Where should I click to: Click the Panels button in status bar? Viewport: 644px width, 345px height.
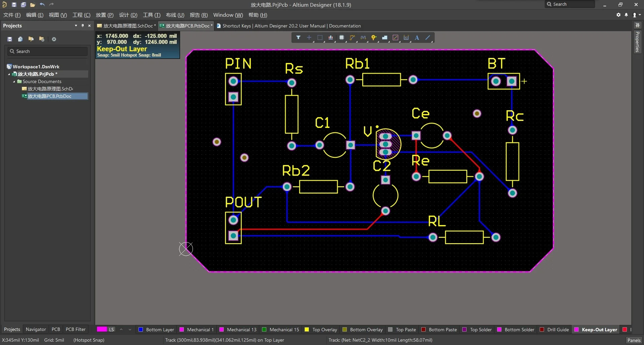coord(634,340)
